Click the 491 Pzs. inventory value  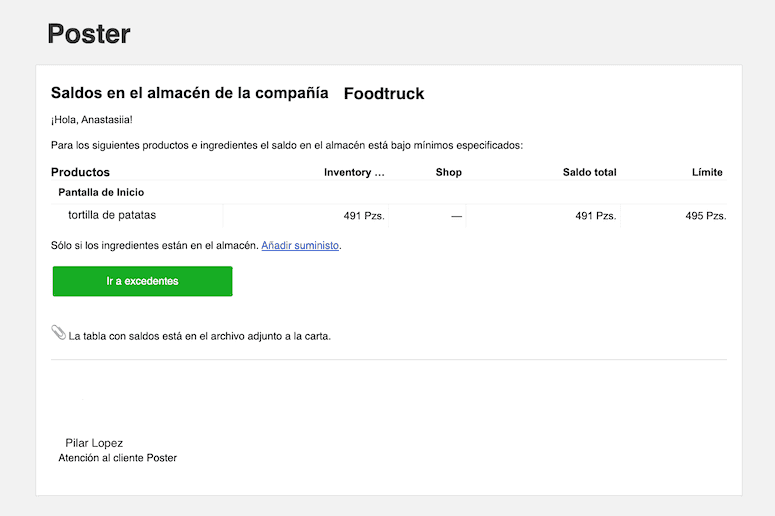coord(364,216)
